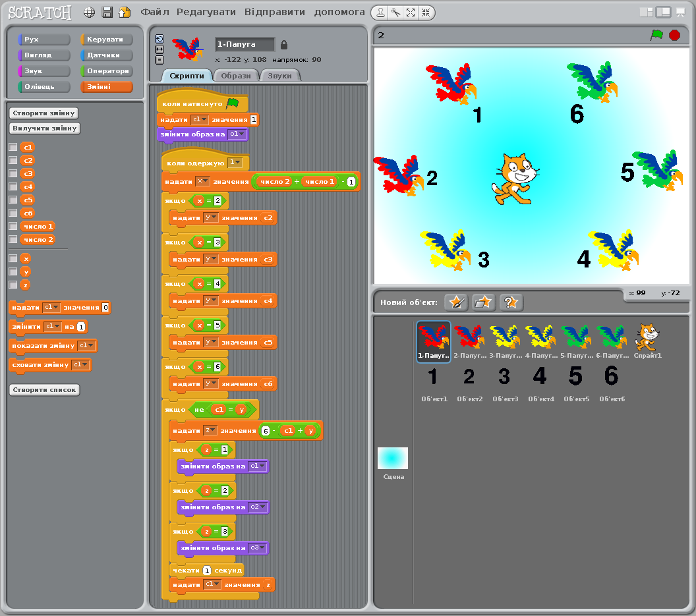Open the Рух block category
Image resolution: width=696 pixels, height=616 pixels.
44,40
